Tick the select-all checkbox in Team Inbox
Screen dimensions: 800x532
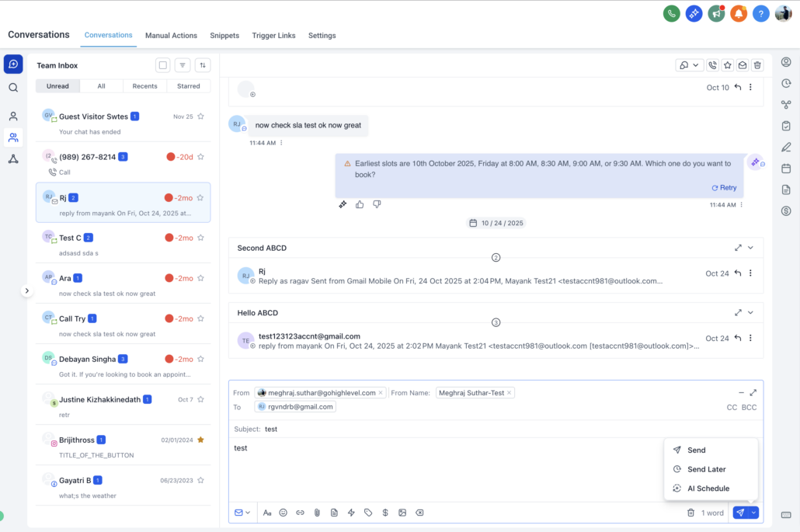162,65
